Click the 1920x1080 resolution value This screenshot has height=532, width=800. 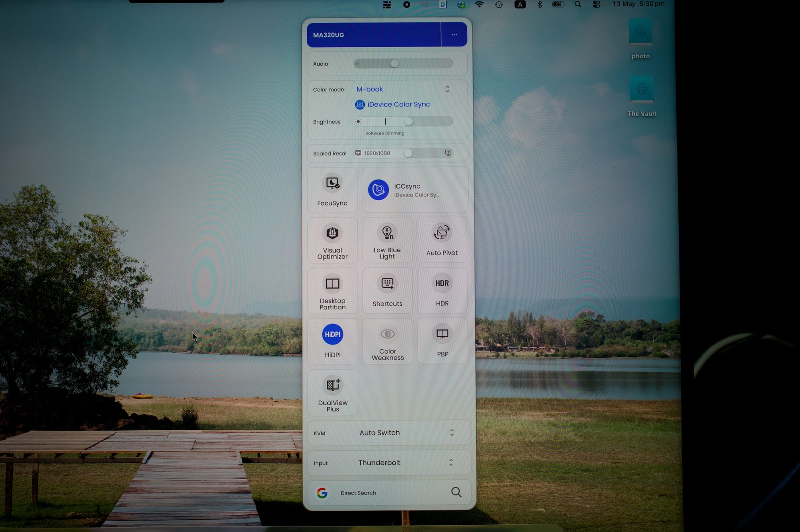[x=377, y=153]
